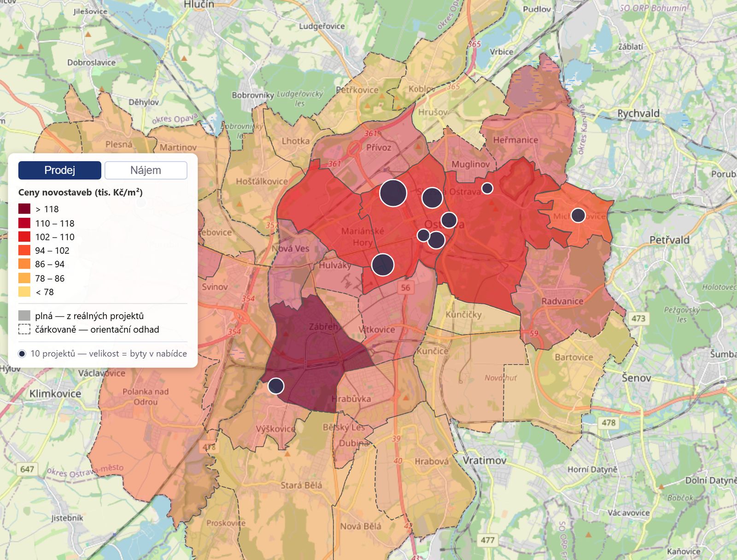Click the large project marker below Přívoz
Screen dimensions: 737x560
coord(393,193)
